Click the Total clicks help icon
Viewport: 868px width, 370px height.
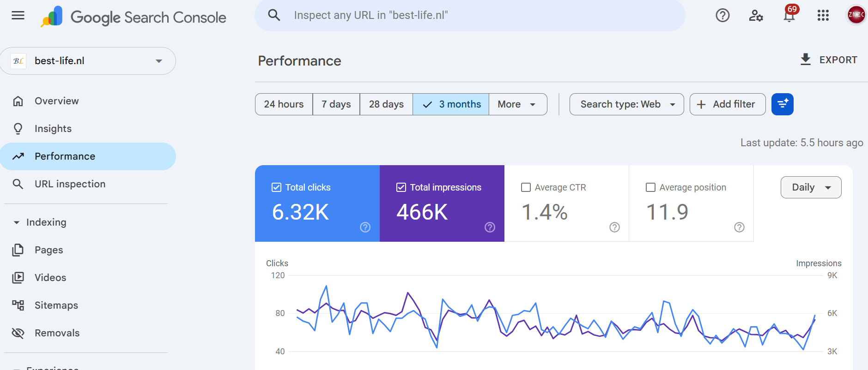[x=365, y=227]
